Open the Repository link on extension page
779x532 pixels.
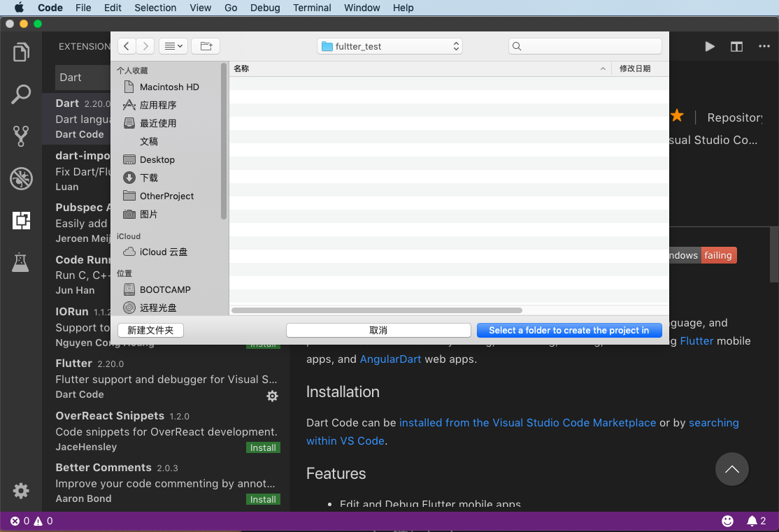[734, 117]
